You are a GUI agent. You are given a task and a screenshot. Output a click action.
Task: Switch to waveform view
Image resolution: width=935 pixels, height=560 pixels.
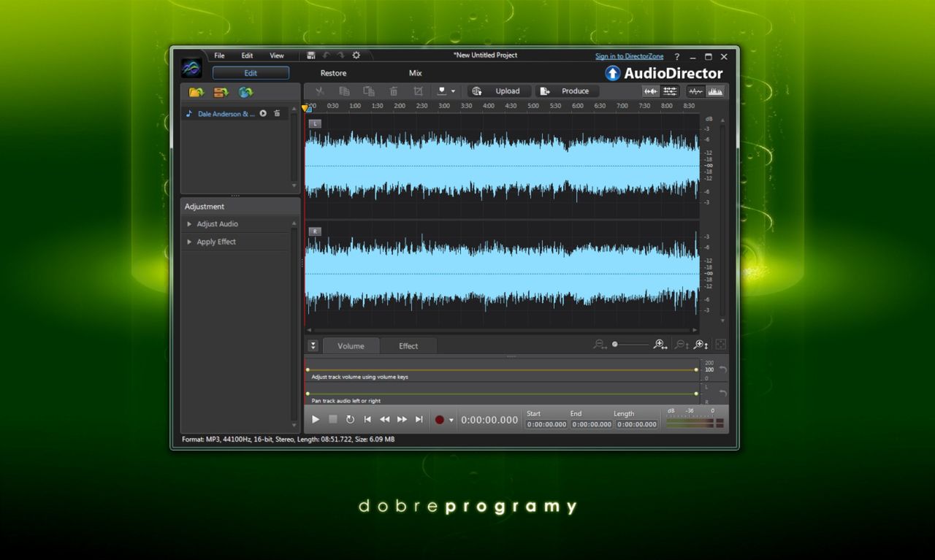click(x=695, y=91)
